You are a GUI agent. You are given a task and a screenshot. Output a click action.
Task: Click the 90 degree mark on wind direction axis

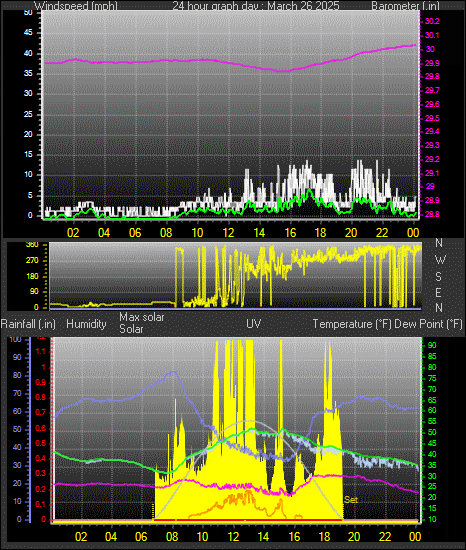click(34, 292)
